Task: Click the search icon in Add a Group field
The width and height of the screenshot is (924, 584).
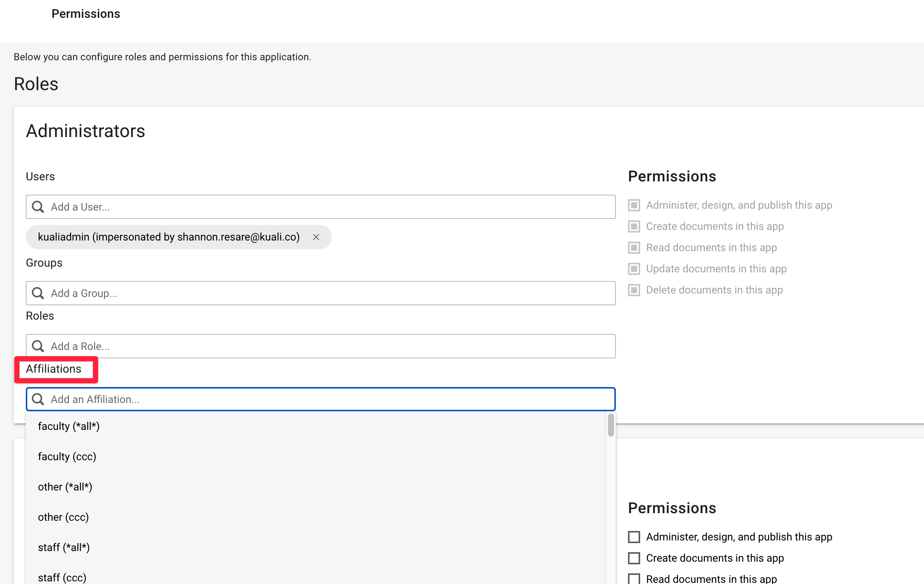Action: [x=38, y=293]
